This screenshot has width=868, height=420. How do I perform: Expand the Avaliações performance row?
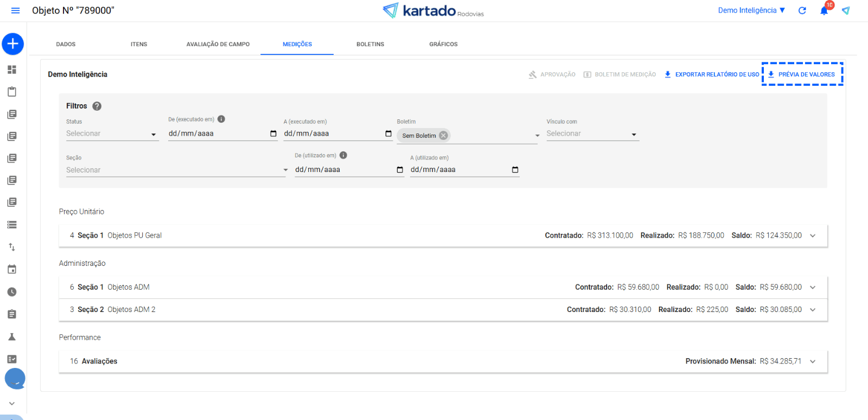click(x=813, y=361)
